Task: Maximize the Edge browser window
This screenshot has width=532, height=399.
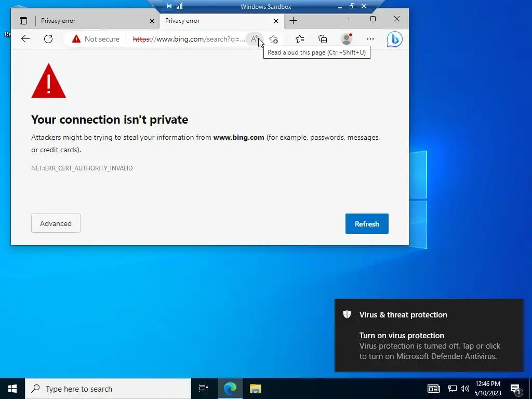Action: tap(373, 19)
